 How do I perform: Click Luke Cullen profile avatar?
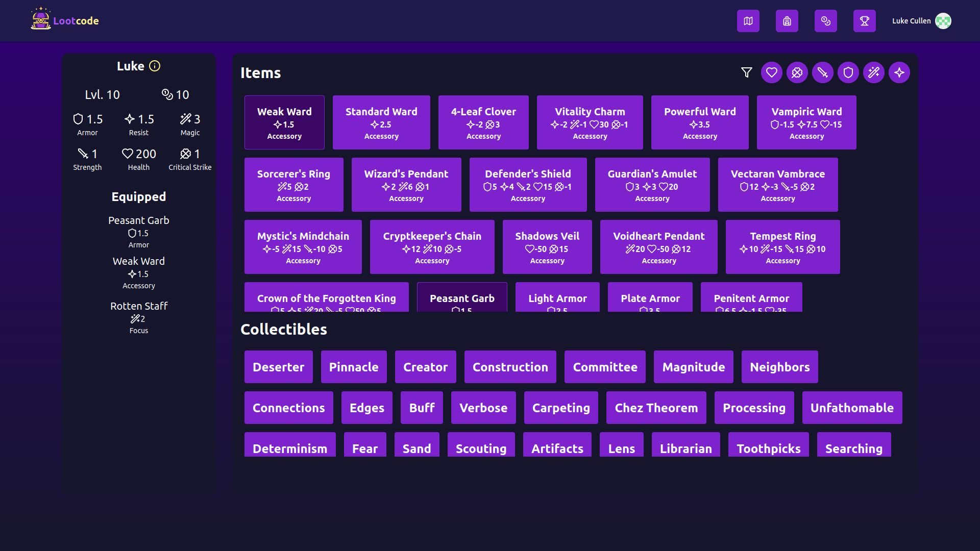943,21
